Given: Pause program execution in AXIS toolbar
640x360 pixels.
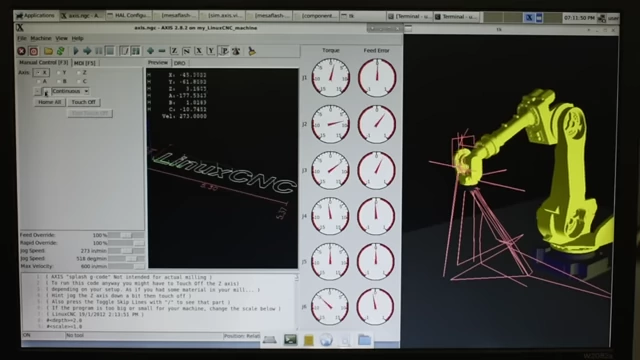Looking at the screenshot, I should tap(99, 51).
